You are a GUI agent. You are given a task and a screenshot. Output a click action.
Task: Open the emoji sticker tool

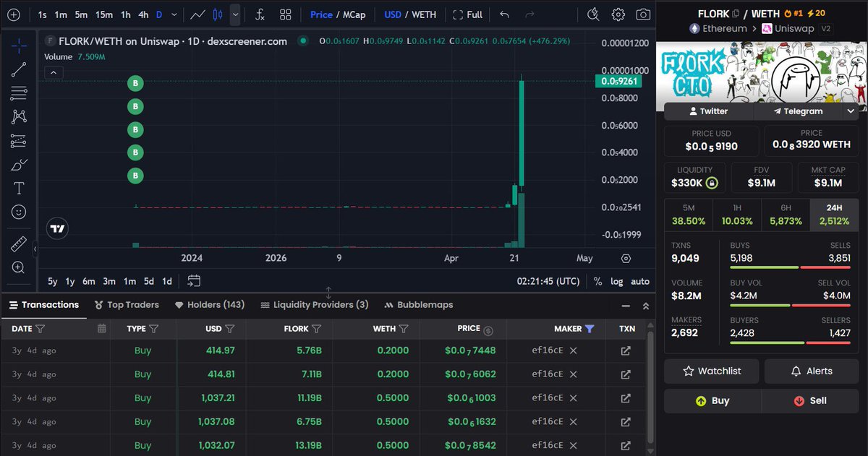click(x=19, y=212)
